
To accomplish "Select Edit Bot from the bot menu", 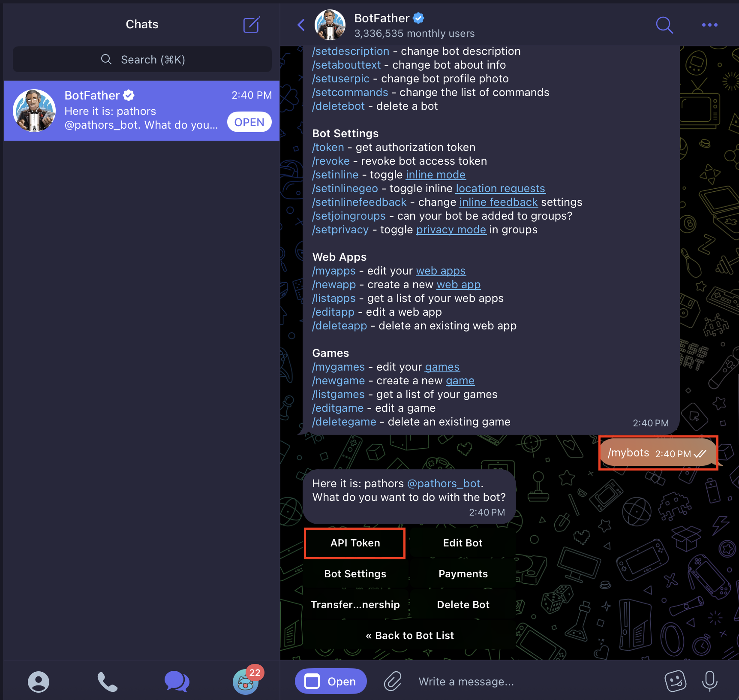I will coord(463,543).
